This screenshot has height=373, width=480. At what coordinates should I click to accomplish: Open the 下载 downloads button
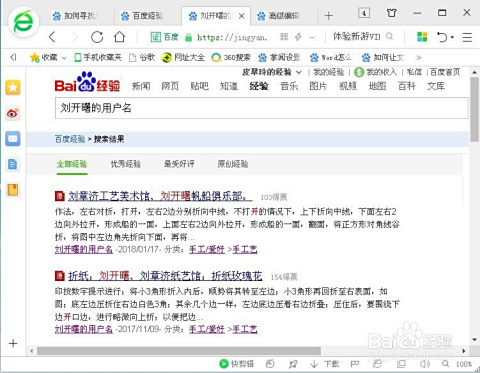coord(324,364)
